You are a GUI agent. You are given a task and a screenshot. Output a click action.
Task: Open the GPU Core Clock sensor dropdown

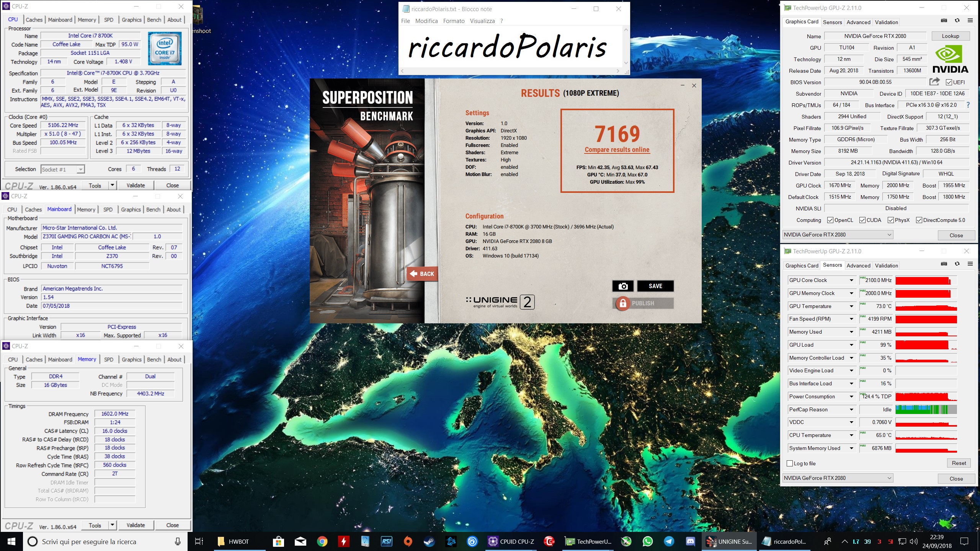coord(851,280)
